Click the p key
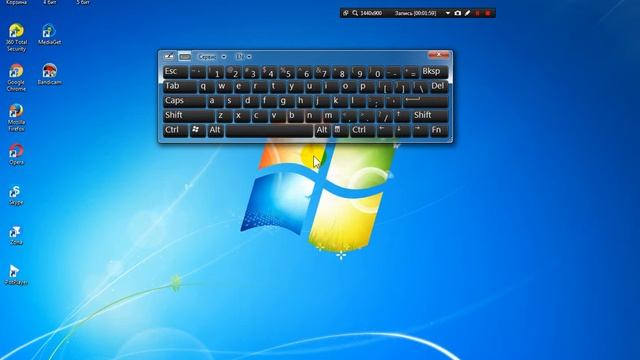Viewport: 640px width, 360px height. (x=366, y=87)
